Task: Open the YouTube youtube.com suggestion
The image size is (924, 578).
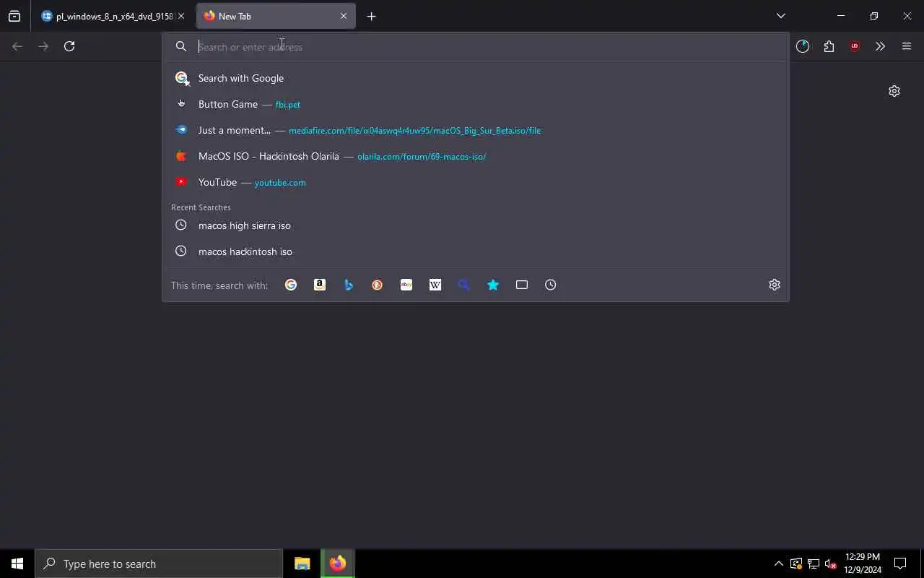Action: click(x=476, y=182)
